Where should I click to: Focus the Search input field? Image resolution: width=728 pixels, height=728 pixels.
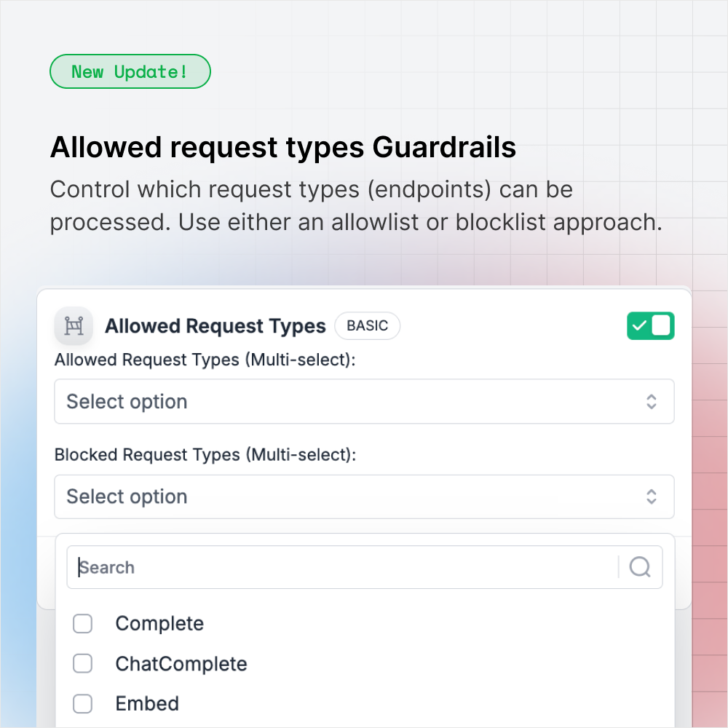[x=342, y=567]
